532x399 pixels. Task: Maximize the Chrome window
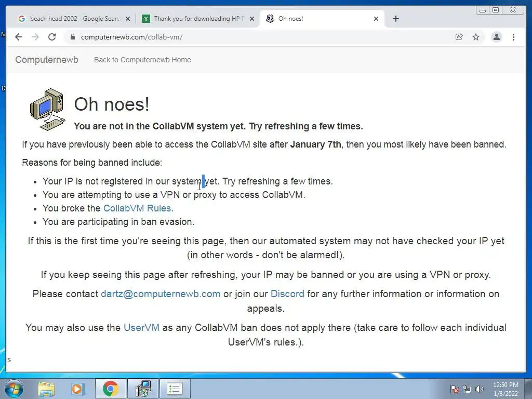coord(496,10)
